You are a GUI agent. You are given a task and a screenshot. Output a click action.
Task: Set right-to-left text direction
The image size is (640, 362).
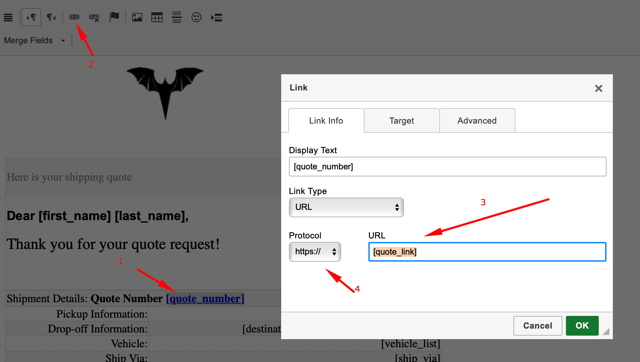pyautogui.click(x=51, y=18)
